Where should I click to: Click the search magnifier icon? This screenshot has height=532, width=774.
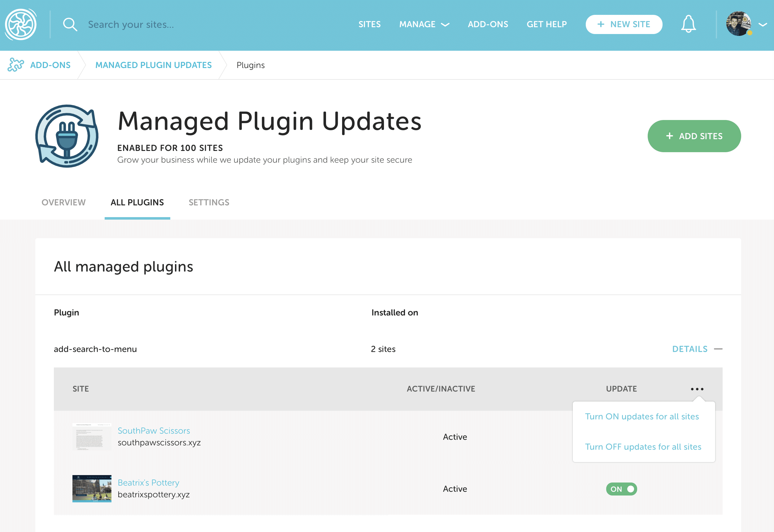(x=70, y=25)
